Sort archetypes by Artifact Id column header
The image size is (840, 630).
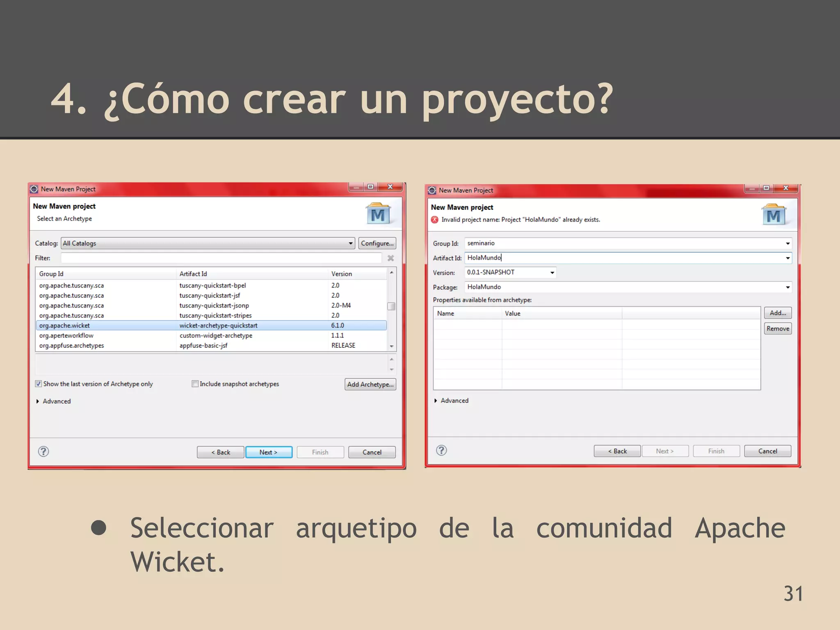point(252,274)
